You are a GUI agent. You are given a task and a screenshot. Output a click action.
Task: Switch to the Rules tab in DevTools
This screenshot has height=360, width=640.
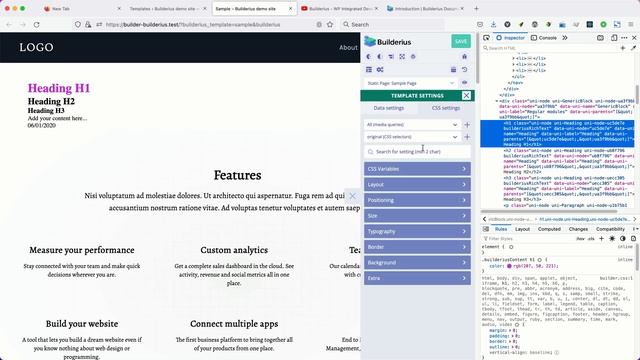tap(501, 229)
